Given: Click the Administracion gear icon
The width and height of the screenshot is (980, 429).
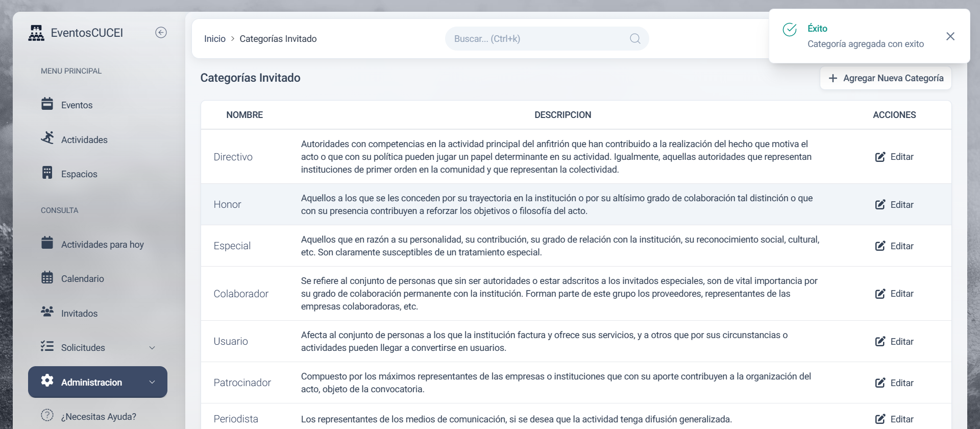Looking at the screenshot, I should 47,380.
